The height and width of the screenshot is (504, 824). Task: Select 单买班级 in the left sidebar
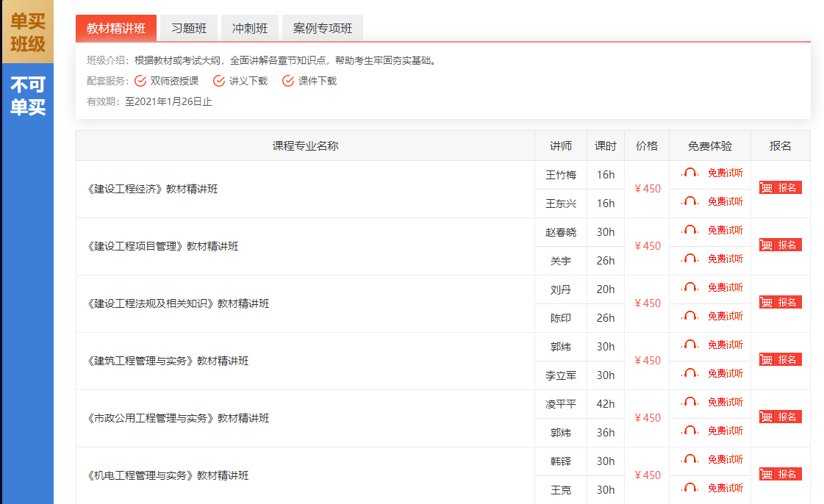(x=28, y=32)
